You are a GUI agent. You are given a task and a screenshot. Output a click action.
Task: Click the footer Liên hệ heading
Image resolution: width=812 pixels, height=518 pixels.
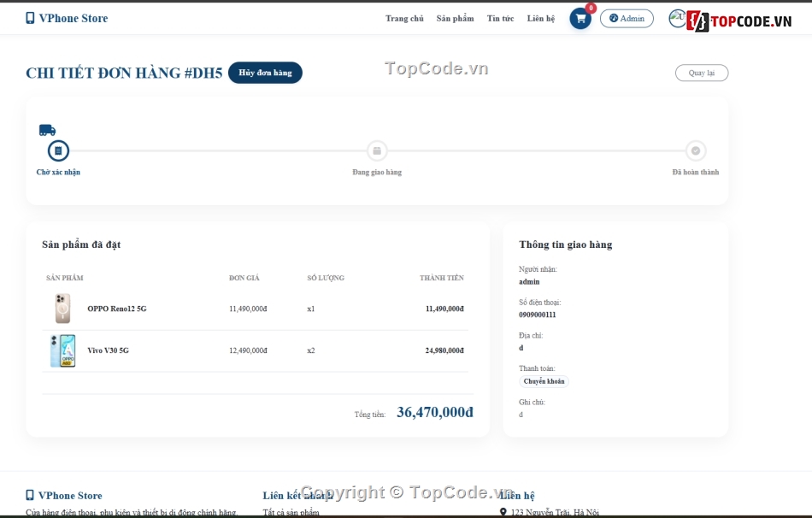tap(517, 496)
